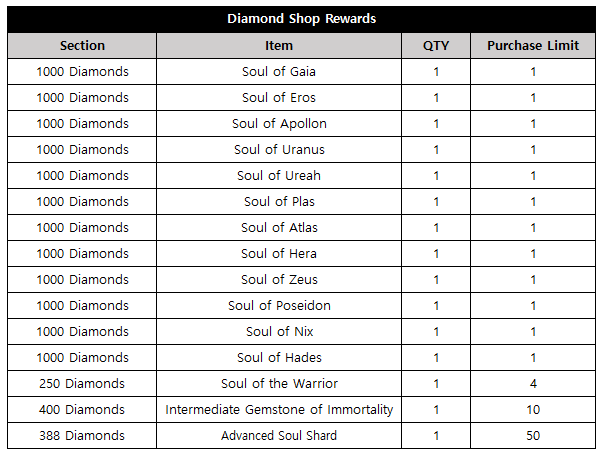Click Intermediate Gemstone of Immortality cell
This screenshot has width=603, height=455.
(279, 410)
